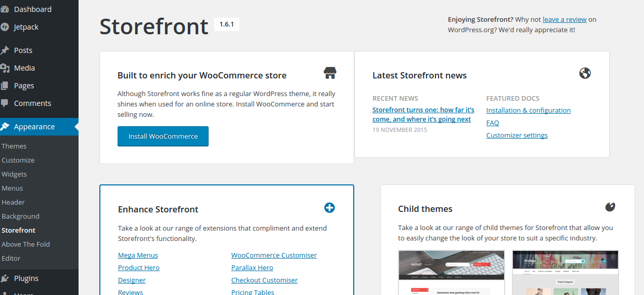Open the Designer extension link
The image size is (644, 295).
tap(132, 280)
